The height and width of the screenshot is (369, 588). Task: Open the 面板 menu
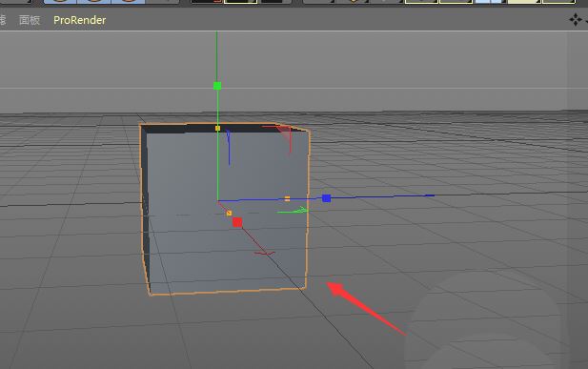[x=30, y=20]
